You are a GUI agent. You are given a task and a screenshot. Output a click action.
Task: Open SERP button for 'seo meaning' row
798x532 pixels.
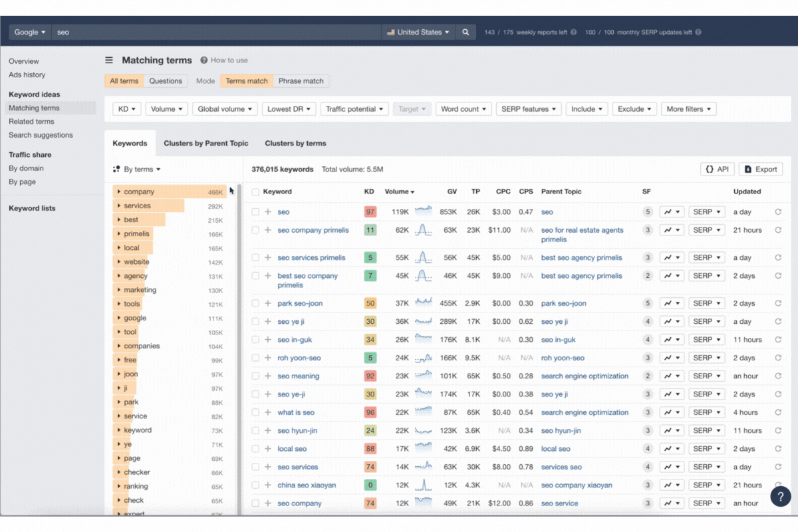pyautogui.click(x=706, y=376)
